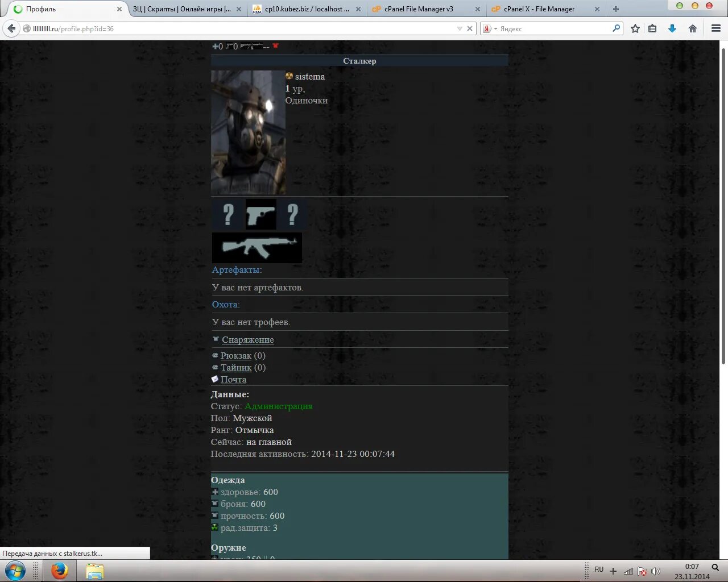Close the Профиль tab
The width and height of the screenshot is (728, 582).
[x=119, y=9]
